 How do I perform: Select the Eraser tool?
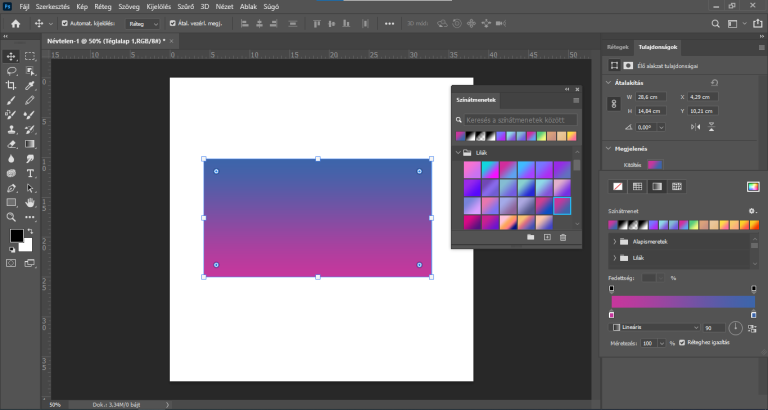point(11,145)
